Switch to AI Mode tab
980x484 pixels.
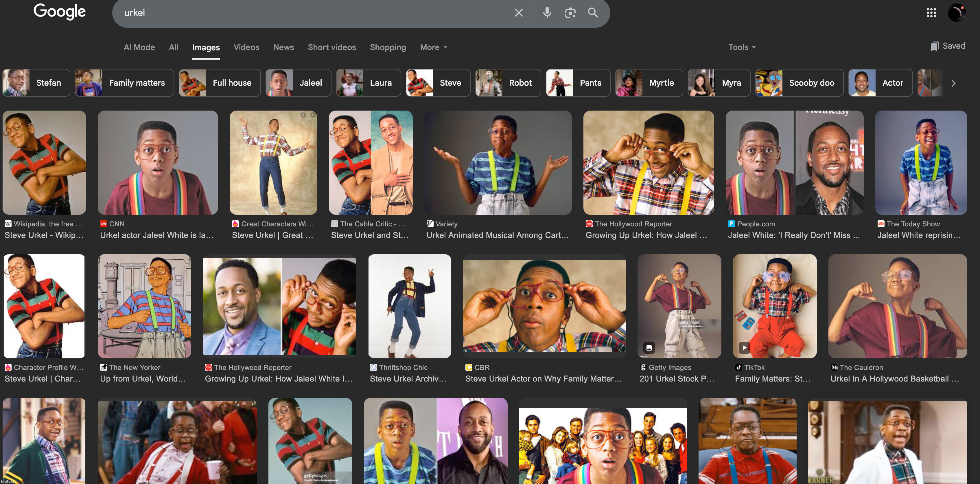139,47
